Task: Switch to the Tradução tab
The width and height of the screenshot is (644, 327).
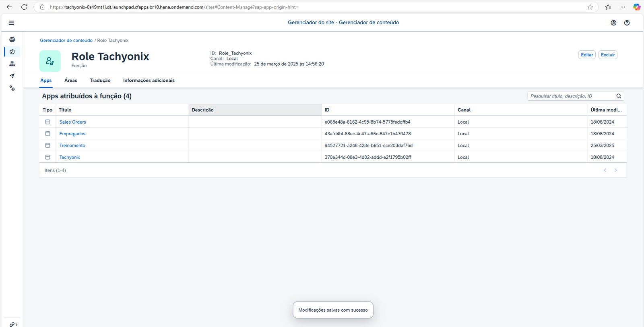Action: [x=100, y=81]
